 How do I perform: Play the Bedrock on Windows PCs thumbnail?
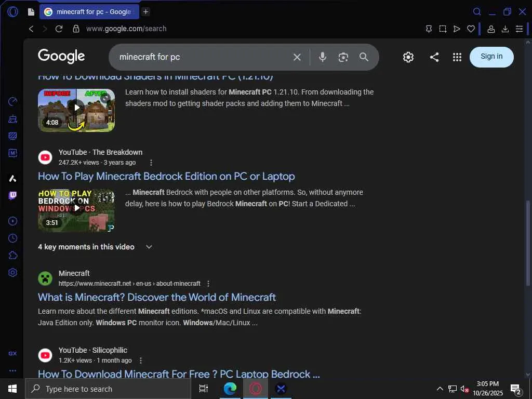tap(76, 211)
